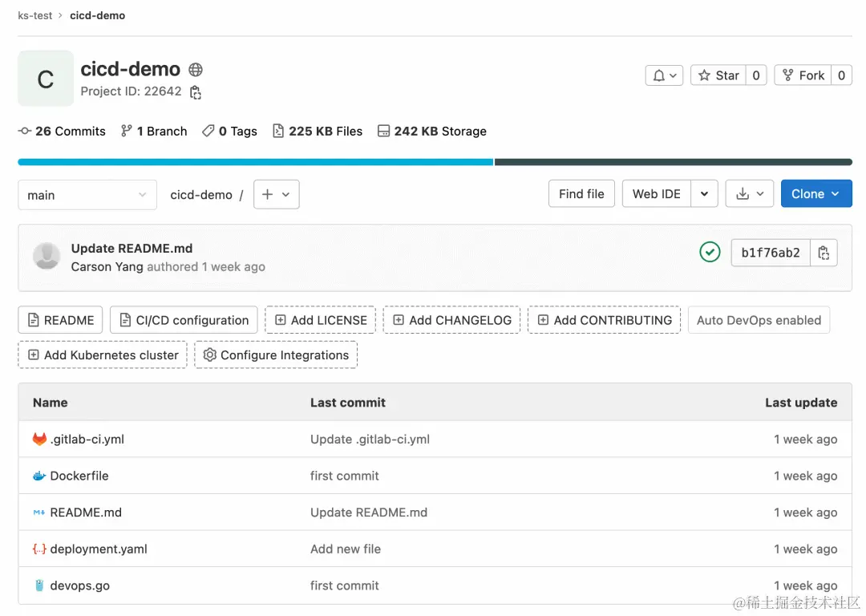Open the main branch selector dropdown

click(x=87, y=195)
